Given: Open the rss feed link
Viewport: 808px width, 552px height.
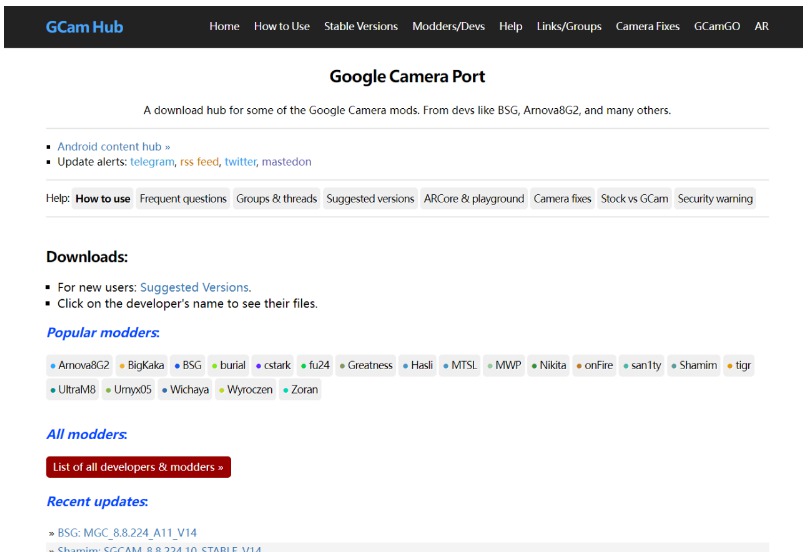Looking at the screenshot, I should coord(199,162).
